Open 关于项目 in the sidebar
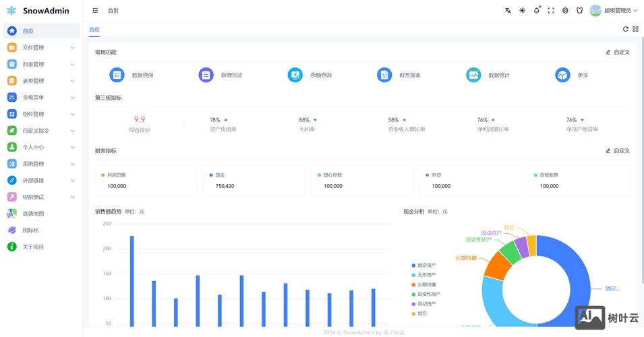 (42, 247)
